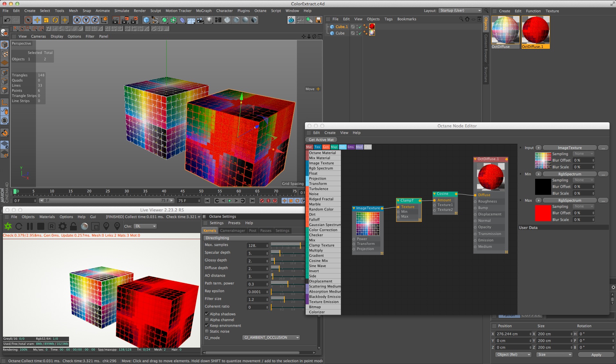
Task: Click the lock resolution padlock in Live Viewer
Action: pos(74,226)
